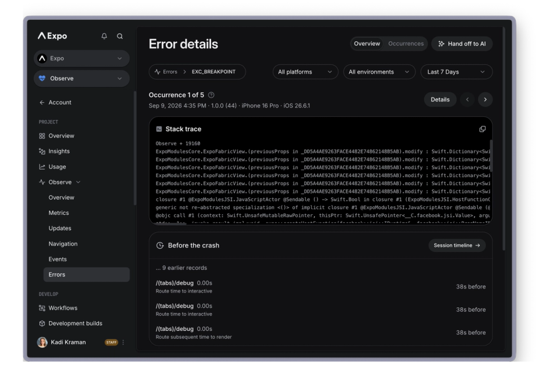Click the Kadi Kraman user name
The image size is (539, 392).
pos(68,342)
